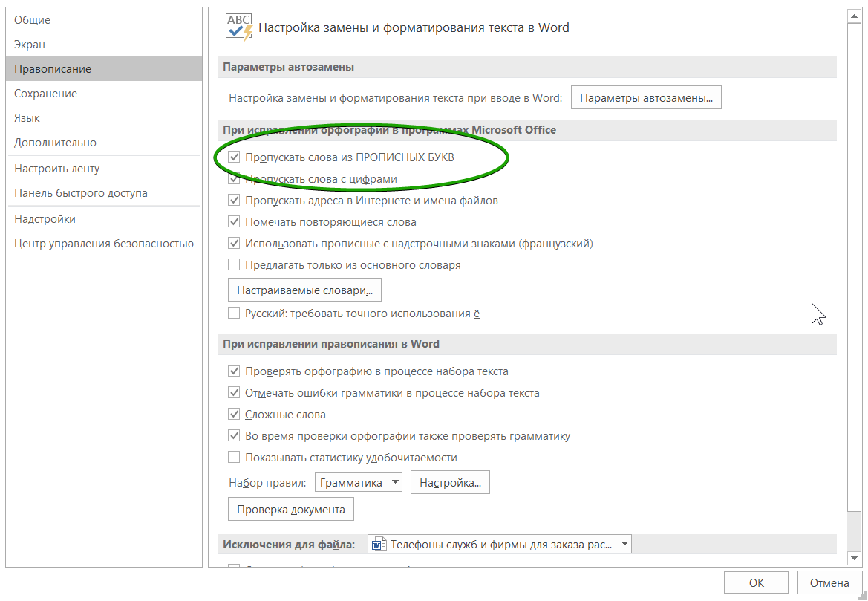Click the Отмена button
This screenshot has width=868, height=601.
pos(829,582)
